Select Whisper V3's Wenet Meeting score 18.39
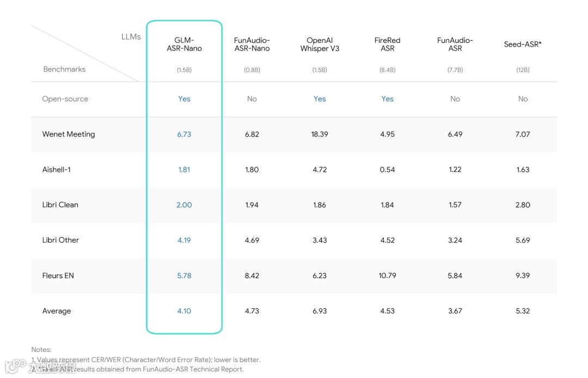The image size is (588, 378). click(x=320, y=134)
